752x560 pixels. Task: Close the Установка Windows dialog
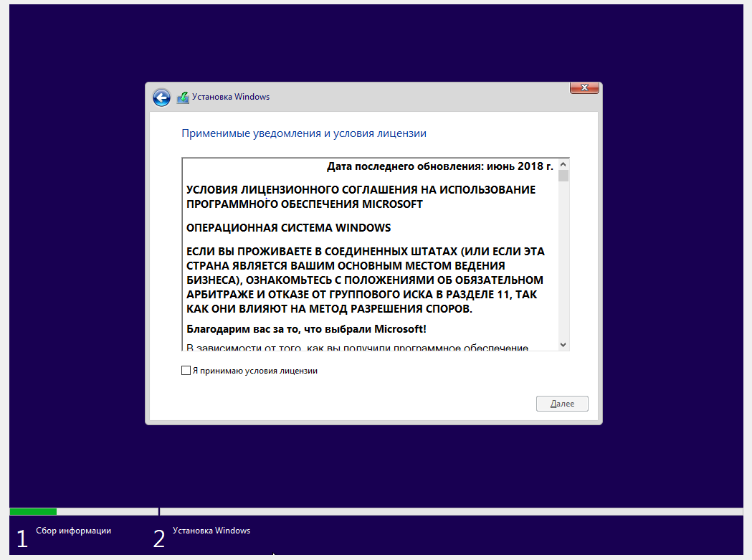click(x=584, y=87)
